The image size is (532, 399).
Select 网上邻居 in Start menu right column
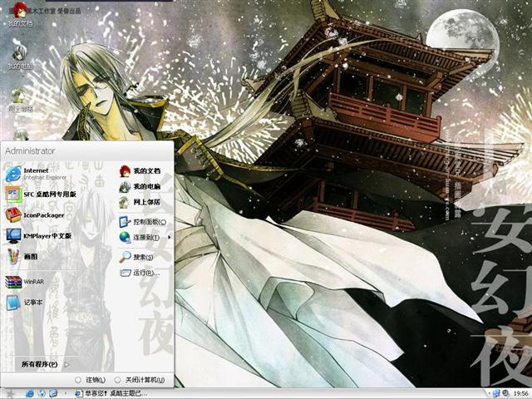[140, 202]
